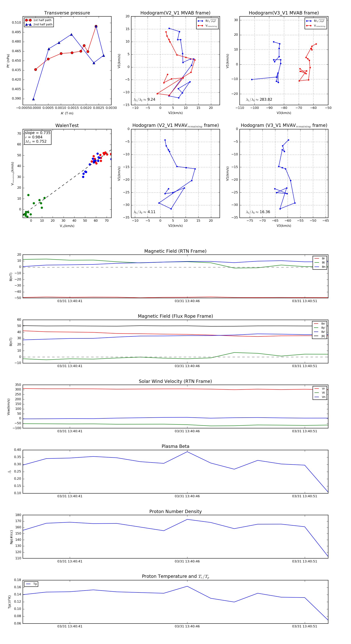Screen dimensions: 351x644
Task: Click the lowest blue triangle in Transverse pressure
Action: [x=34, y=99]
